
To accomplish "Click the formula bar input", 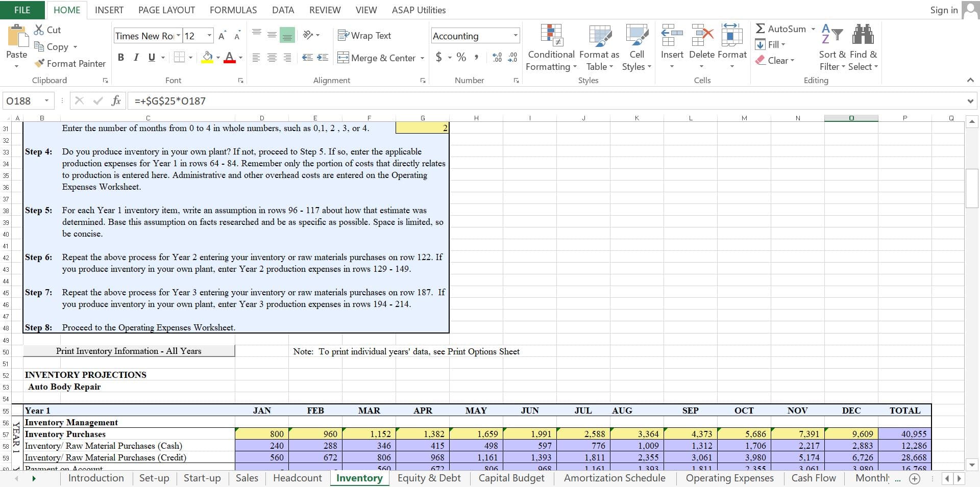I will pos(546,101).
